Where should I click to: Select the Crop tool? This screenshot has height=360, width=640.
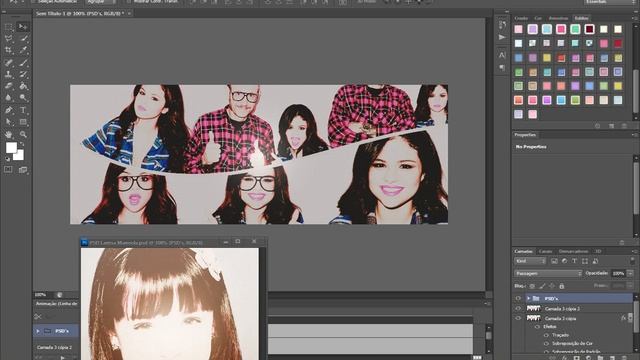point(8,50)
